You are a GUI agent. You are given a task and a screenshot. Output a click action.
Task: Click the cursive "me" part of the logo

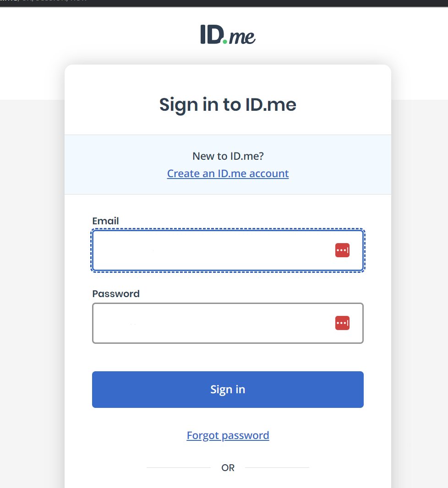point(242,37)
